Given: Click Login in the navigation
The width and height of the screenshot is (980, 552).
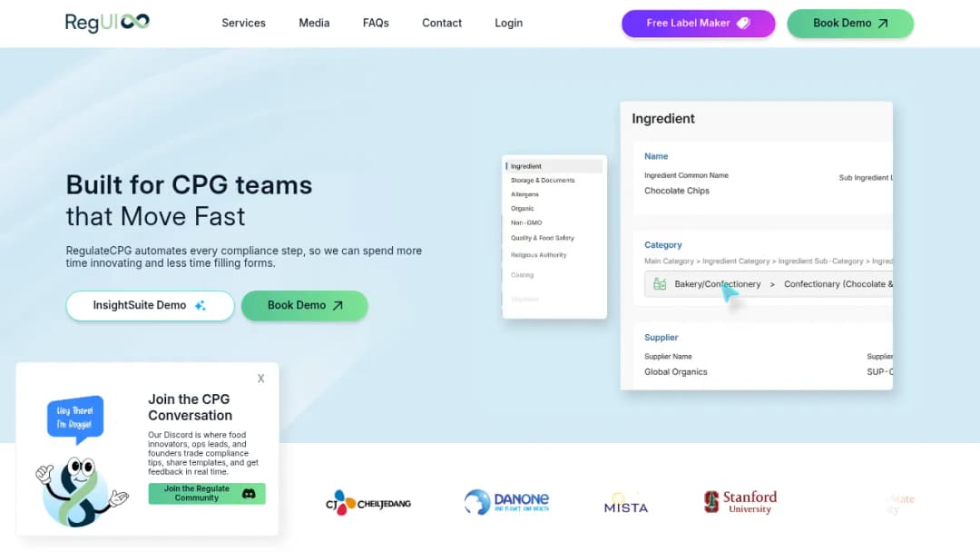Looking at the screenshot, I should [509, 23].
